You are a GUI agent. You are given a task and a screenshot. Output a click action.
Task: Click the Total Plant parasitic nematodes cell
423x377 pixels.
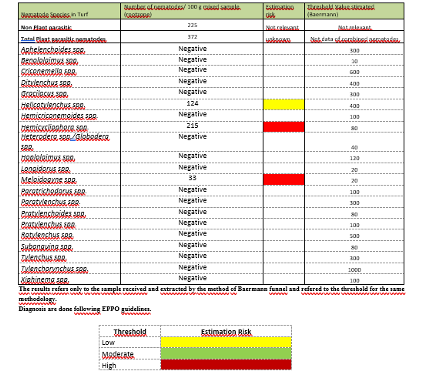[63, 39]
